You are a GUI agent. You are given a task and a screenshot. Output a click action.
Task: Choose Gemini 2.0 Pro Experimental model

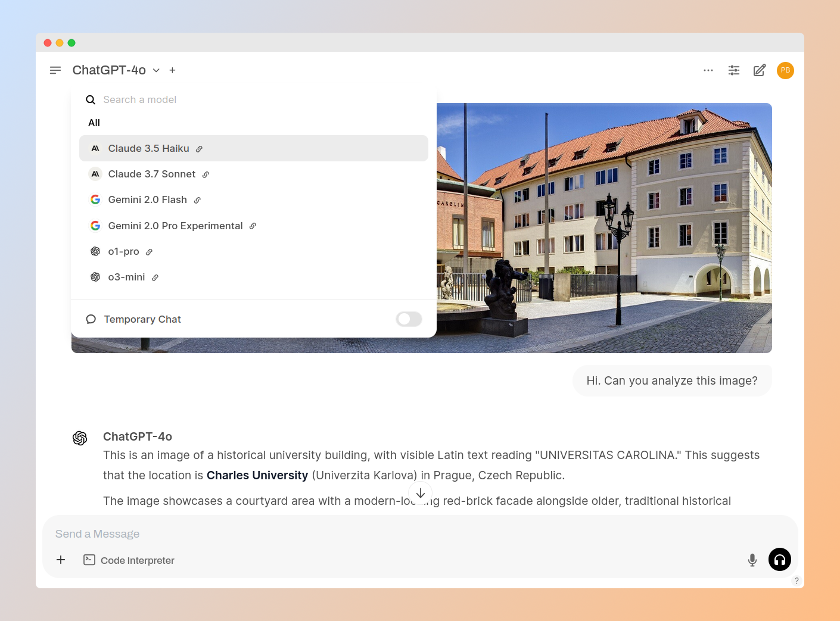coord(254,226)
